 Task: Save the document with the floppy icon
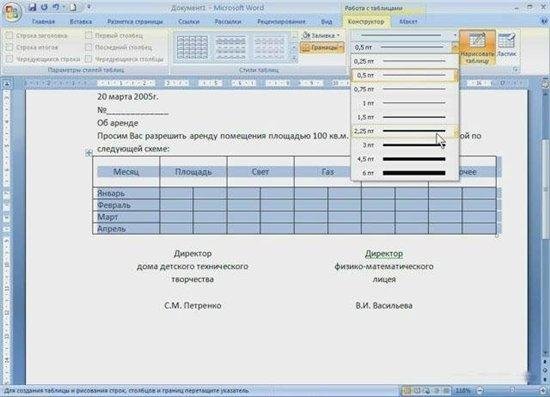tap(32, 7)
